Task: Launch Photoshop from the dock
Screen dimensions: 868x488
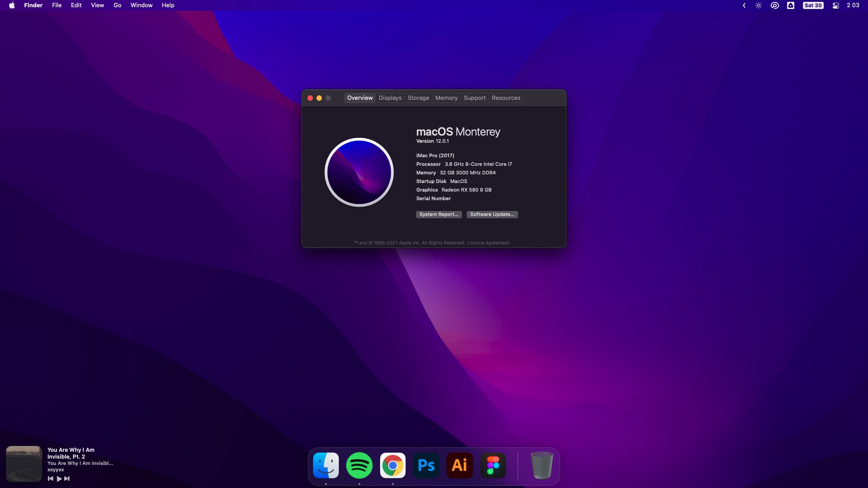Action: tap(426, 465)
